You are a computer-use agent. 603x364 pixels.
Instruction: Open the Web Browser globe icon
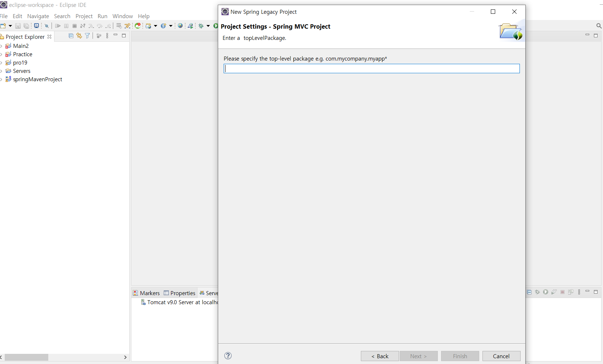pyautogui.click(x=180, y=26)
